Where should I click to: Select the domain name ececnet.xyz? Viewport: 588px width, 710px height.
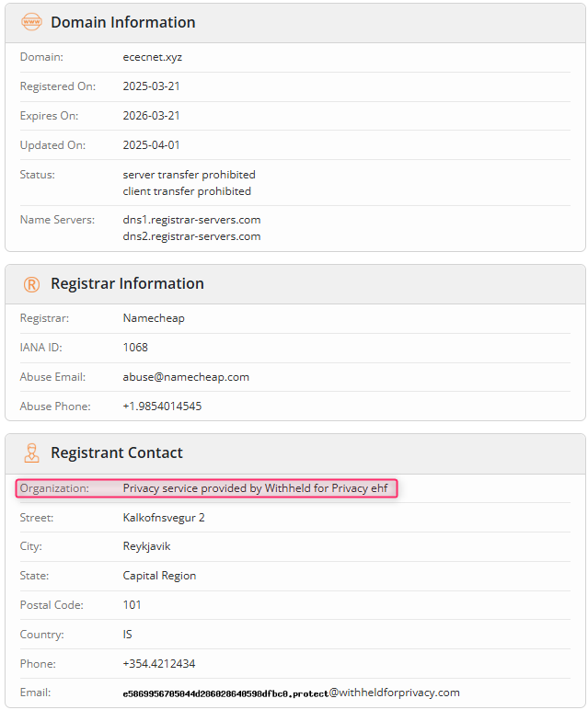pos(152,57)
